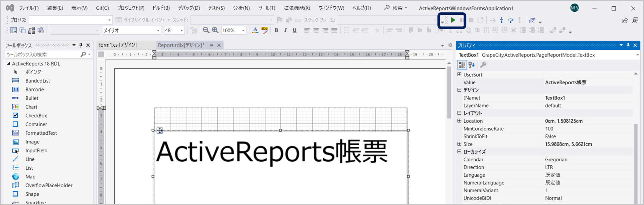Open the 編集(E) menu
Screen dimensions: 644x205
55,8
